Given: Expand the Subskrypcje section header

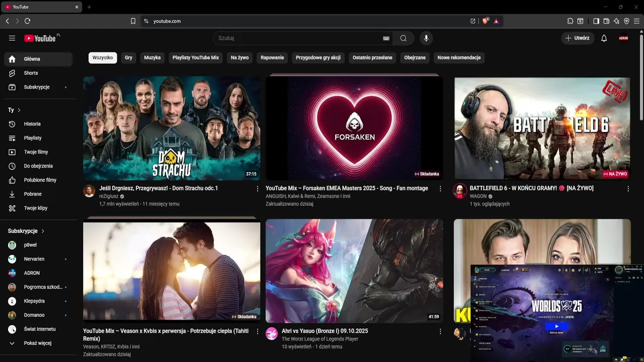Looking at the screenshot, I should click(x=27, y=231).
